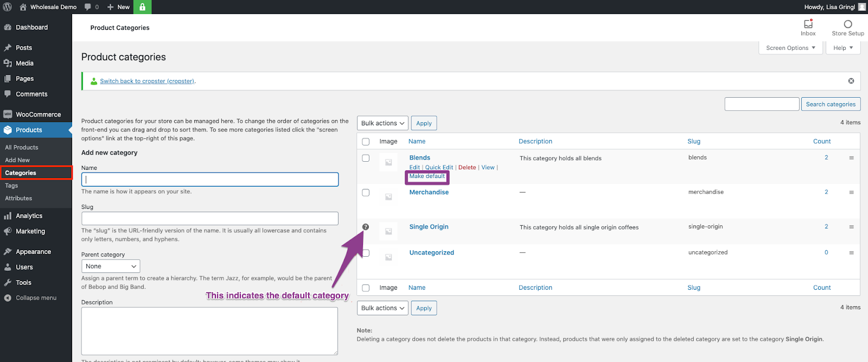
Task: Click Make default link for Blends
Action: pyautogui.click(x=427, y=176)
